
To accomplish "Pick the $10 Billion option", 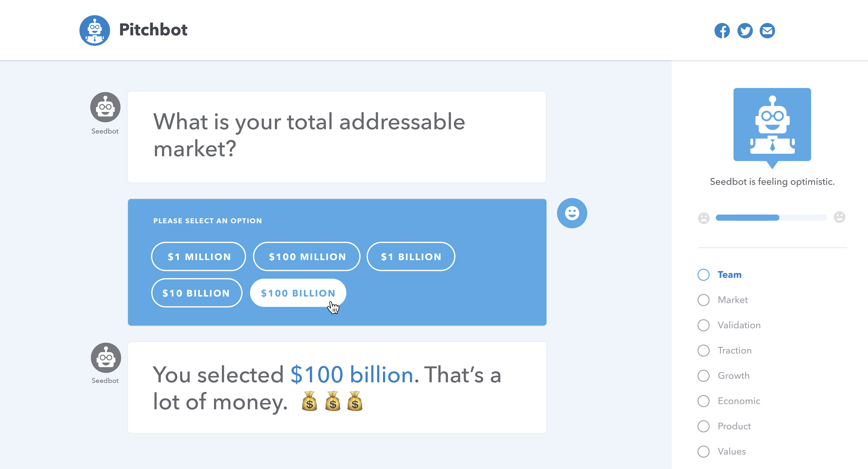I will click(x=196, y=293).
